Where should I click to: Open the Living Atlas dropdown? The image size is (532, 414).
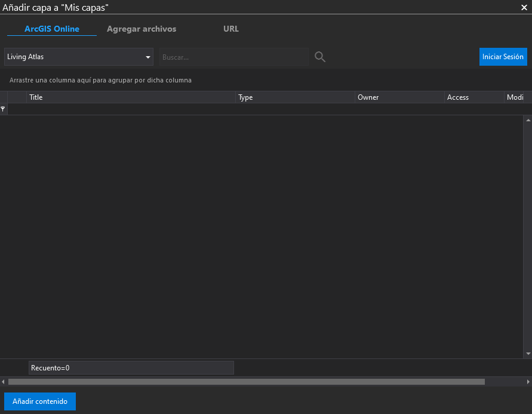tap(79, 57)
